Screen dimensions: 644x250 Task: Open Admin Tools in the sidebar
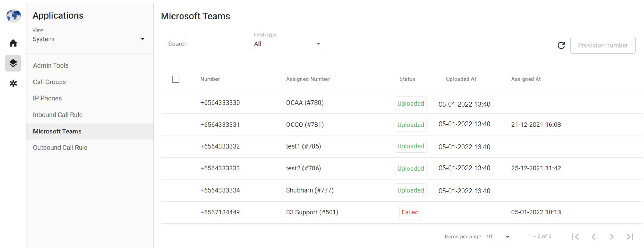(51, 65)
